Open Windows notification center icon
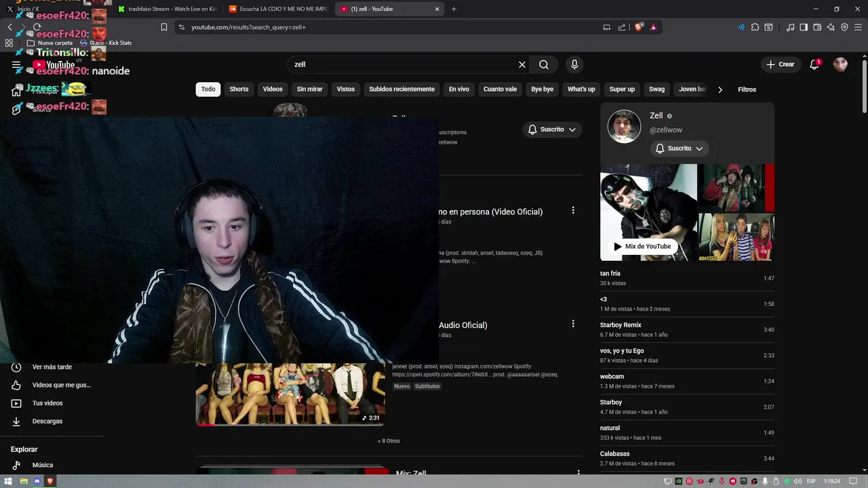 [x=854, y=481]
